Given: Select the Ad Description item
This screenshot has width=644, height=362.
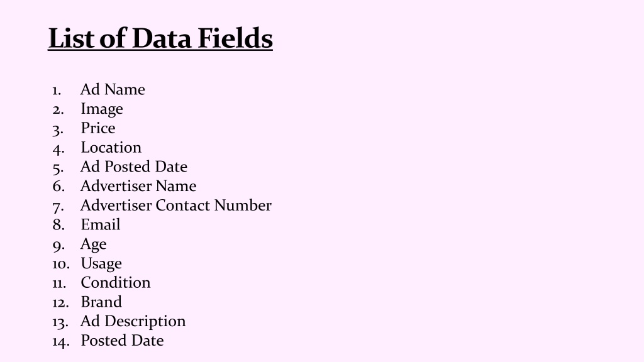Looking at the screenshot, I should tap(133, 321).
